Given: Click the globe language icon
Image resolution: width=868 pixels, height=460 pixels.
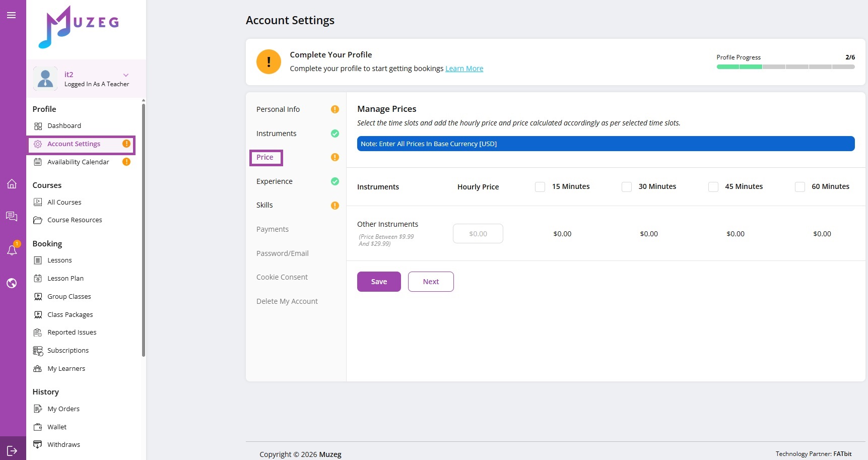Looking at the screenshot, I should (x=12, y=283).
